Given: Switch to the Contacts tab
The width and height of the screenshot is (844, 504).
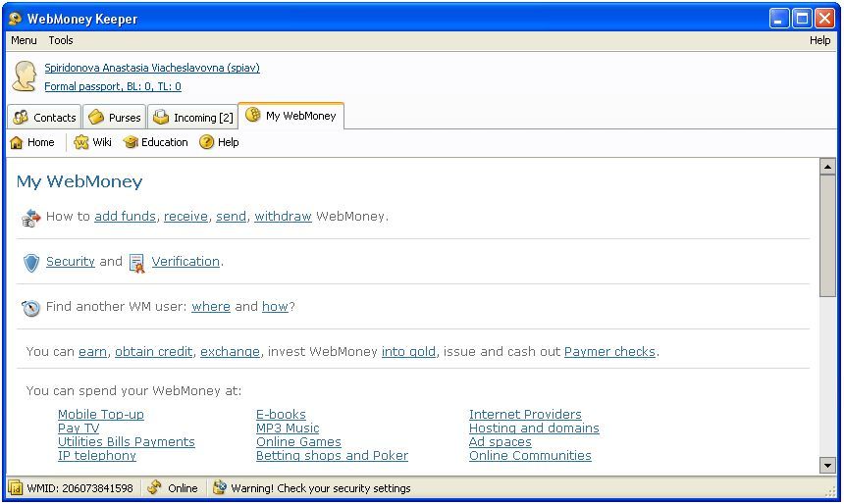Looking at the screenshot, I should click(45, 118).
